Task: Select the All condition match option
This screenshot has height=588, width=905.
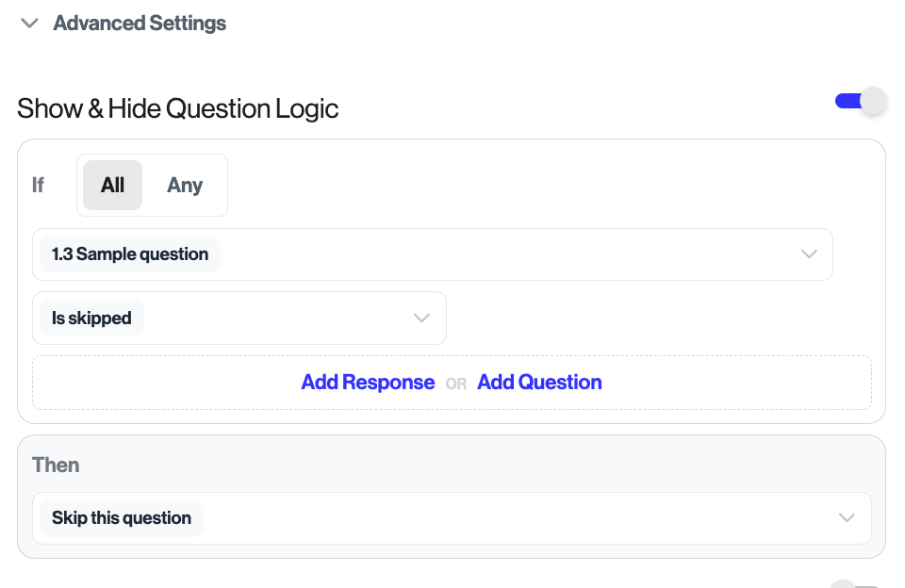Action: pyautogui.click(x=112, y=185)
